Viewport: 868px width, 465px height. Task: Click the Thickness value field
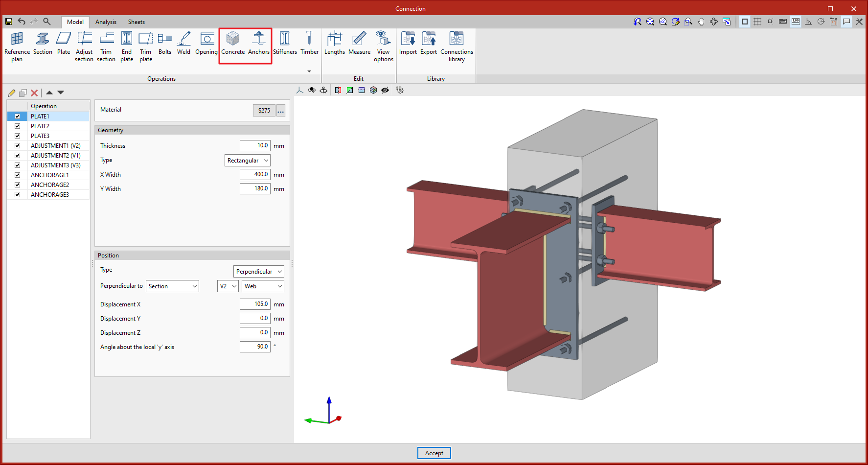(x=255, y=145)
